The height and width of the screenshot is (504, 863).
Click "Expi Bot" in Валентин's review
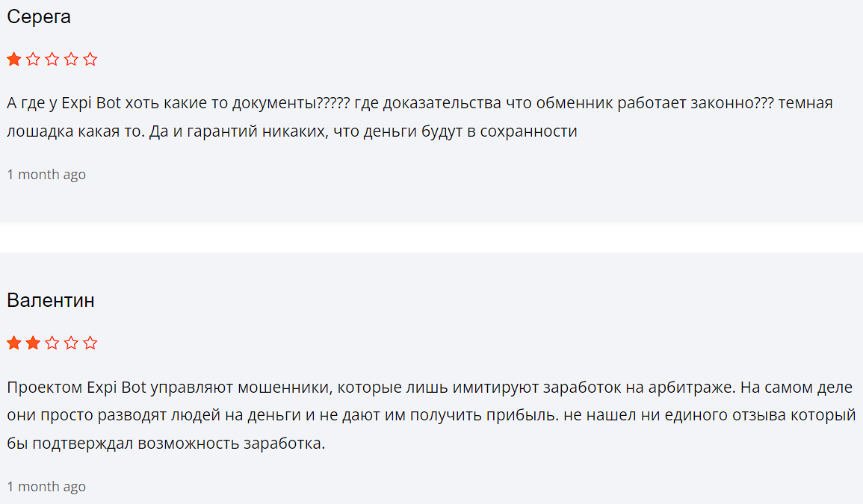pyautogui.click(x=117, y=388)
